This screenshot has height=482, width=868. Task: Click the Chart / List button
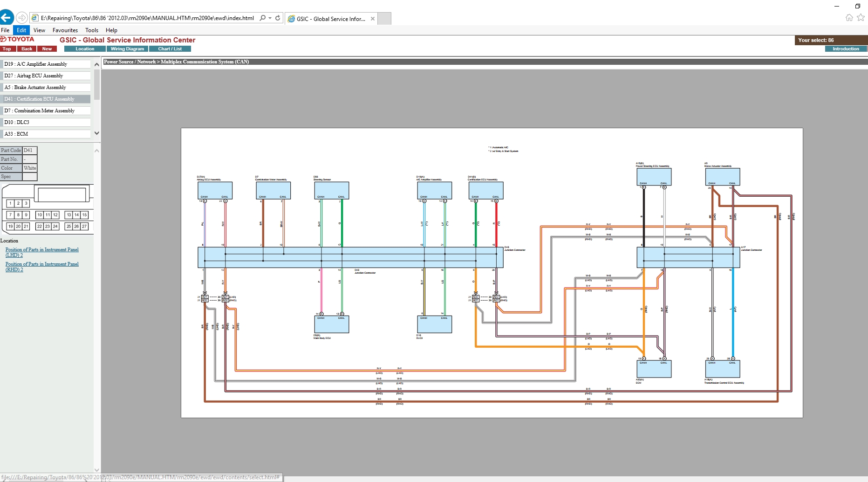(x=170, y=49)
